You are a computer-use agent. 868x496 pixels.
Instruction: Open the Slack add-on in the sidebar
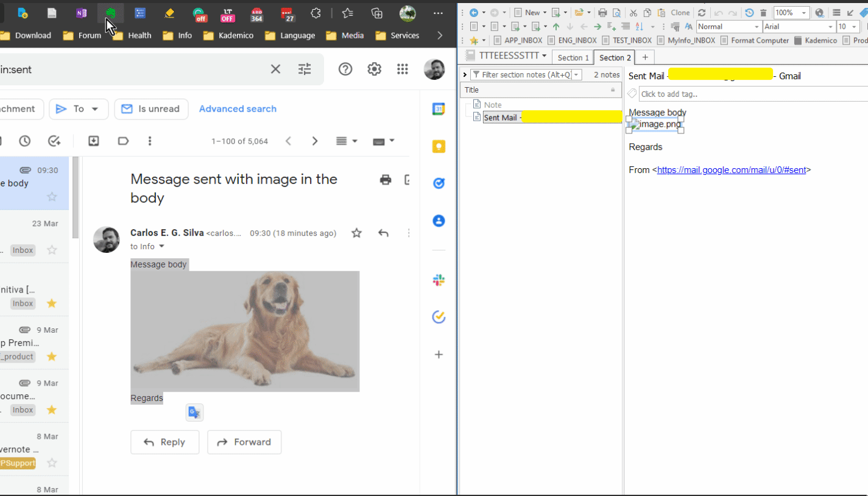[x=439, y=280]
